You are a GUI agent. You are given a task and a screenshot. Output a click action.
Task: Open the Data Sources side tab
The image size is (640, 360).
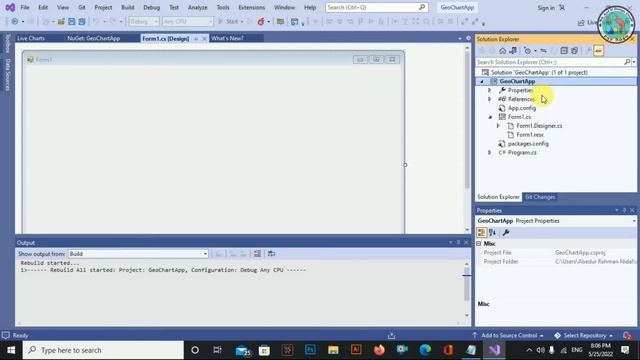pyautogui.click(x=7, y=75)
